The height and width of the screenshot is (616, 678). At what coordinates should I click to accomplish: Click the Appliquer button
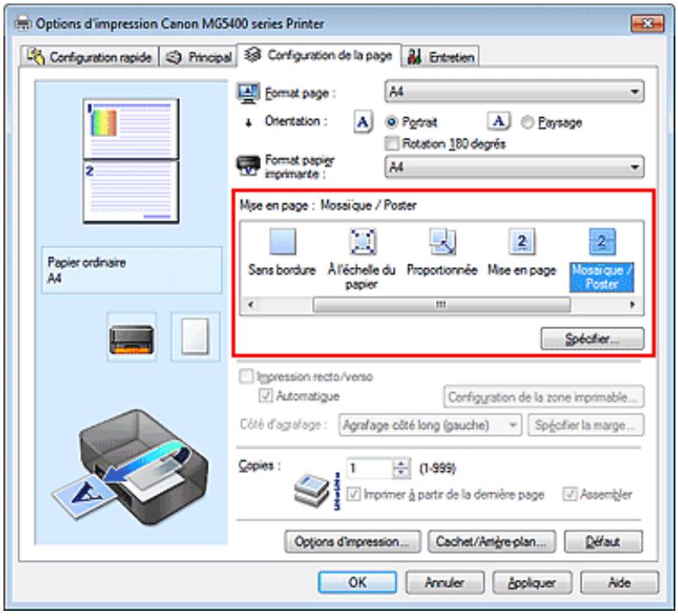pyautogui.click(x=532, y=582)
